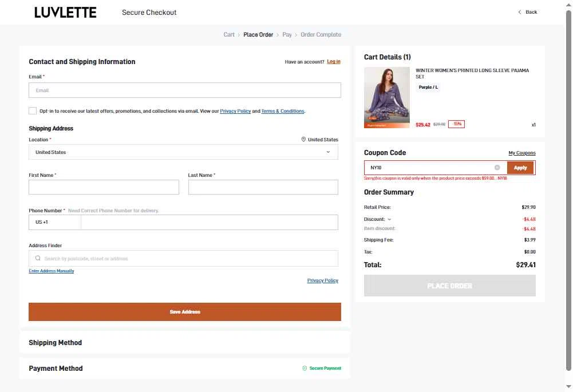Focus the First Name field
The width and height of the screenshot is (573, 392).
coord(104,187)
